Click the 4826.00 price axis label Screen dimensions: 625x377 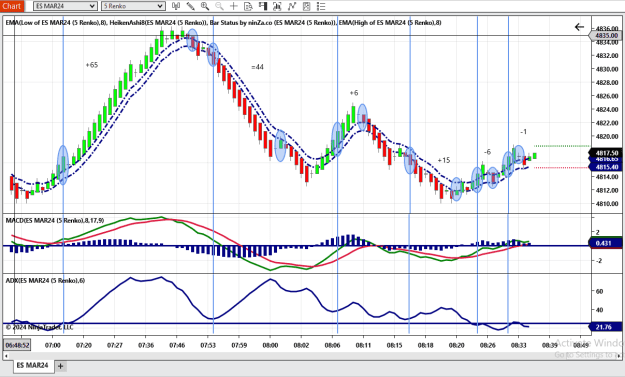[x=607, y=96]
